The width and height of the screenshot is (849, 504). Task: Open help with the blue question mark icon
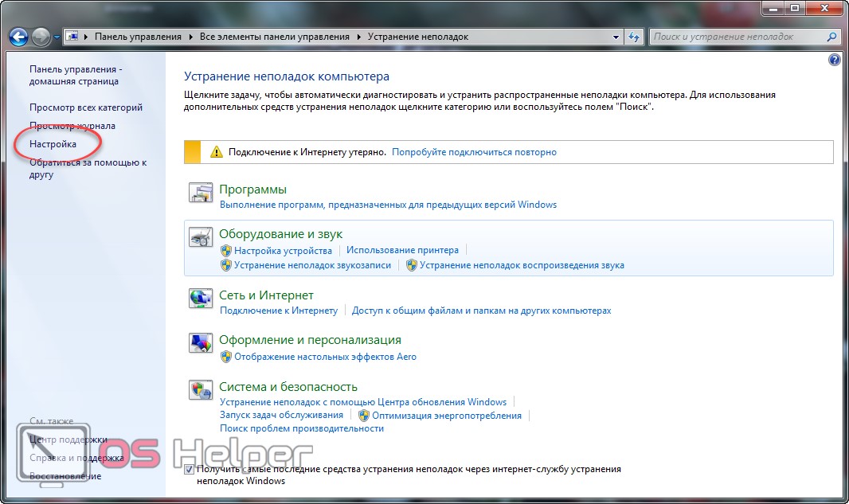click(x=834, y=60)
